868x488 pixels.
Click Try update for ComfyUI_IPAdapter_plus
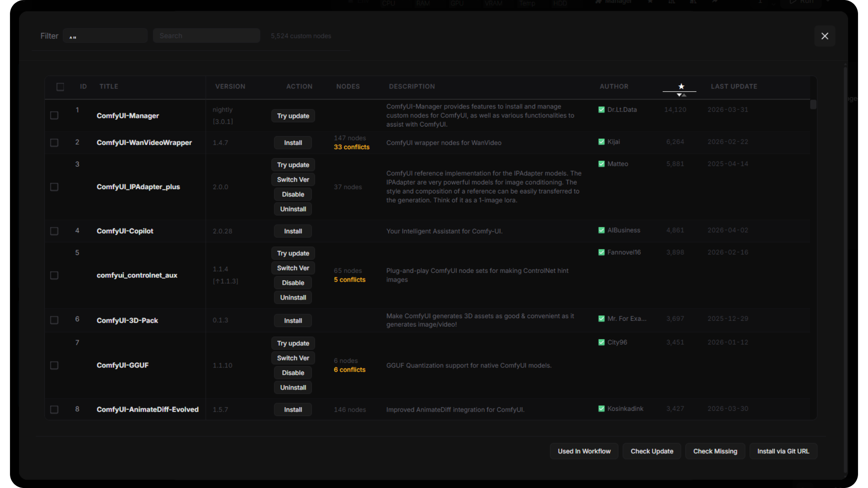[x=293, y=165]
